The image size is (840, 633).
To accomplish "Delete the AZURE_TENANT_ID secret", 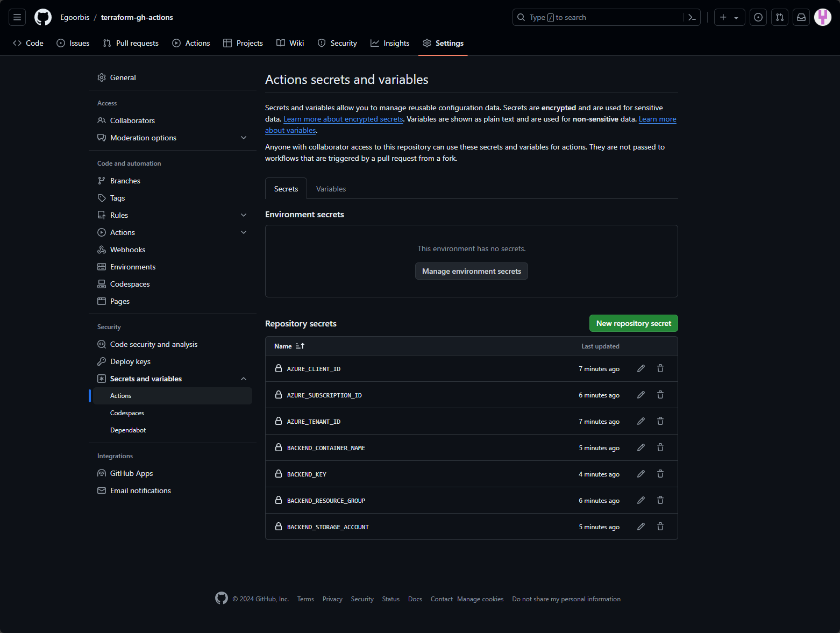I will click(660, 421).
